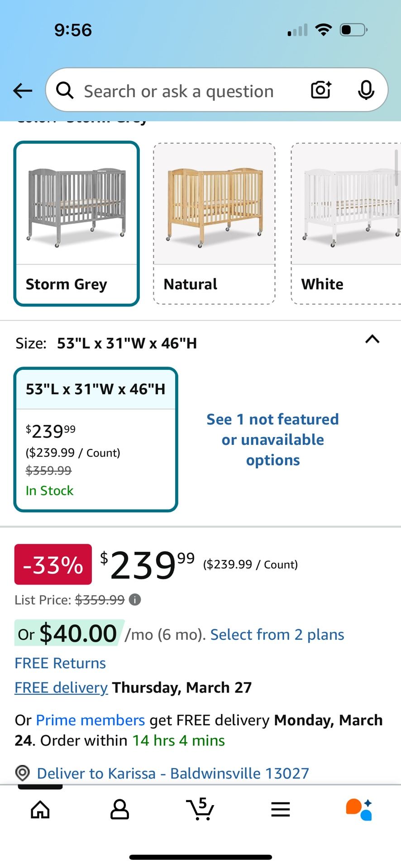Select Storm Grey color option
This screenshot has height=868, width=401.
coord(76,223)
